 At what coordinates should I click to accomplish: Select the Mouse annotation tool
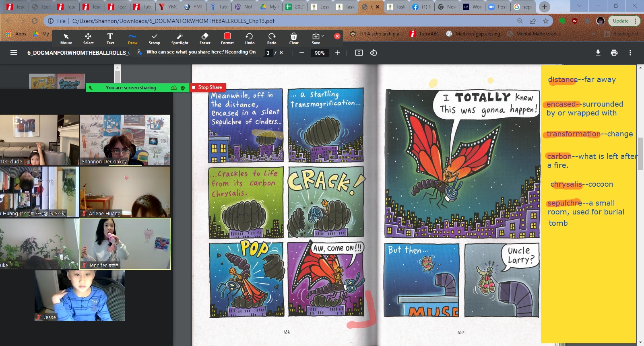[x=66, y=39]
